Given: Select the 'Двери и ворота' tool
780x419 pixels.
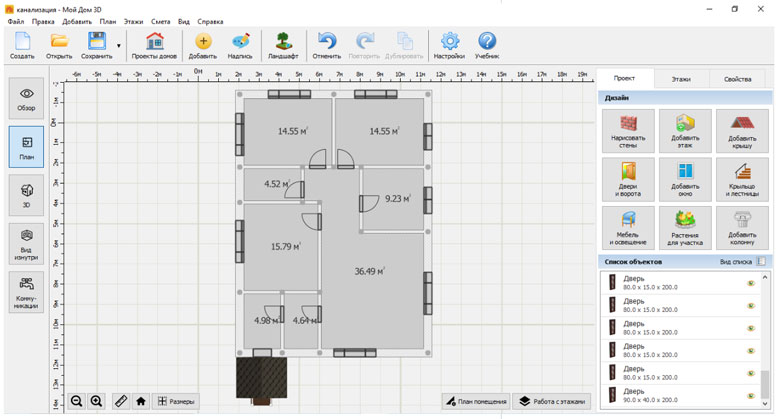Looking at the screenshot, I should (x=628, y=179).
